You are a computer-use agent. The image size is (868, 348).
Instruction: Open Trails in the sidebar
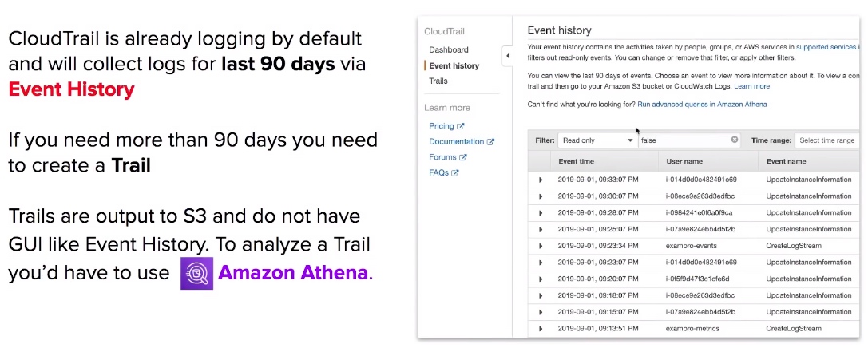pyautogui.click(x=438, y=81)
